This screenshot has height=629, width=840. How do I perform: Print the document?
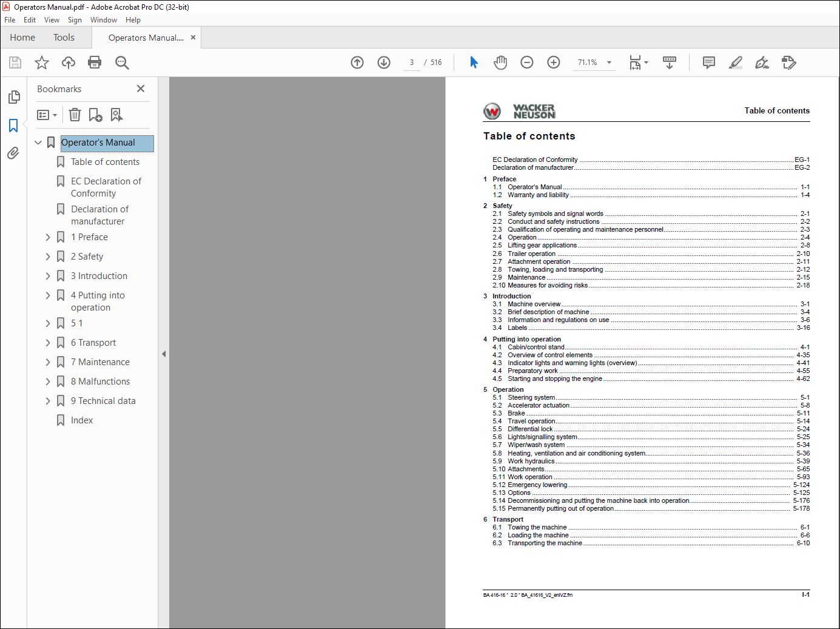95,62
